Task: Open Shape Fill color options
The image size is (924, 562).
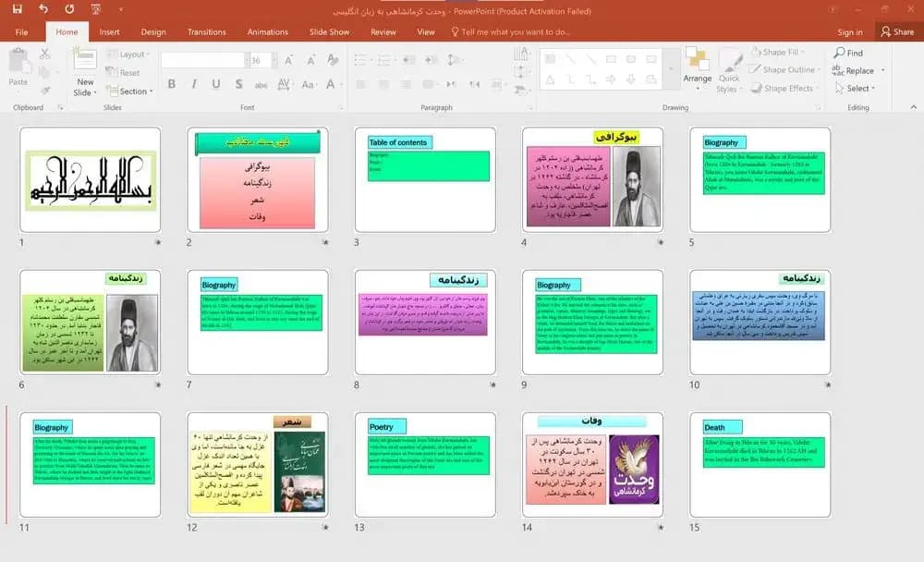Action: point(777,52)
